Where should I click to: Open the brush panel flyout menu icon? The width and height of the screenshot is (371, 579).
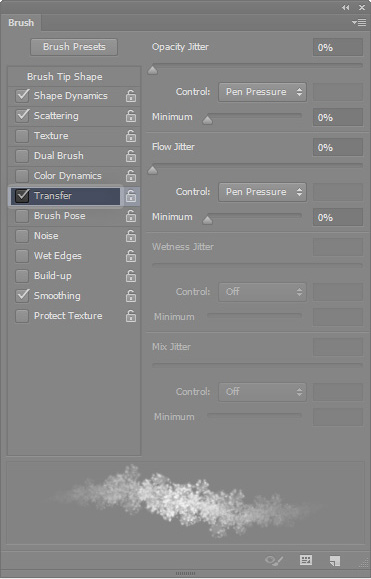point(359,23)
